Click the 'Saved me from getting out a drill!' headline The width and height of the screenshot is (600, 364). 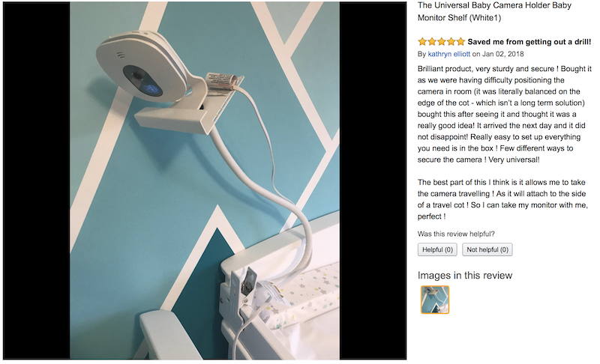[x=529, y=42]
